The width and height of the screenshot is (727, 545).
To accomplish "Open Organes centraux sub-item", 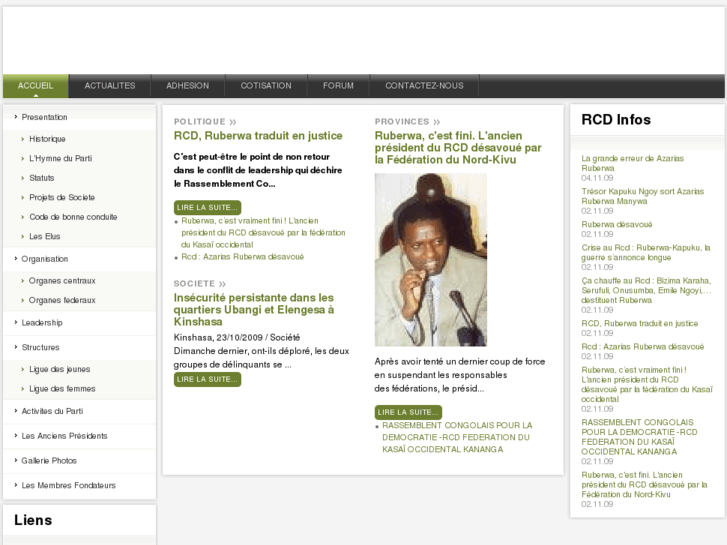I will coord(62,281).
